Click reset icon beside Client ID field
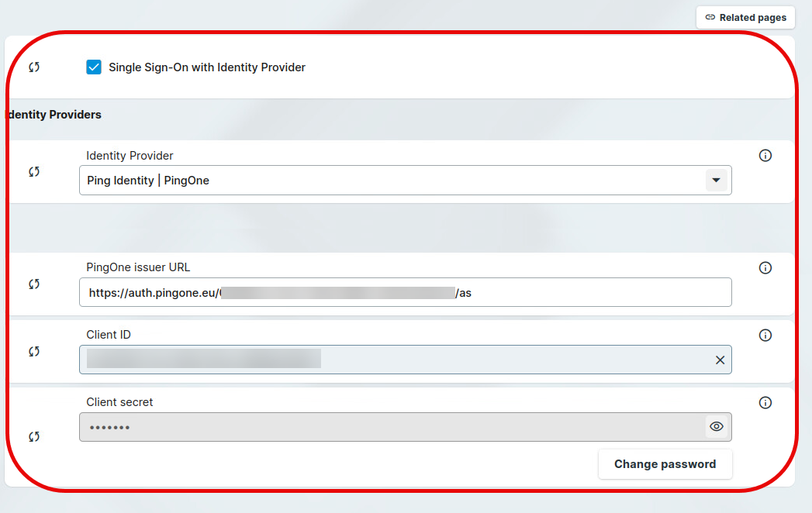 [34, 352]
